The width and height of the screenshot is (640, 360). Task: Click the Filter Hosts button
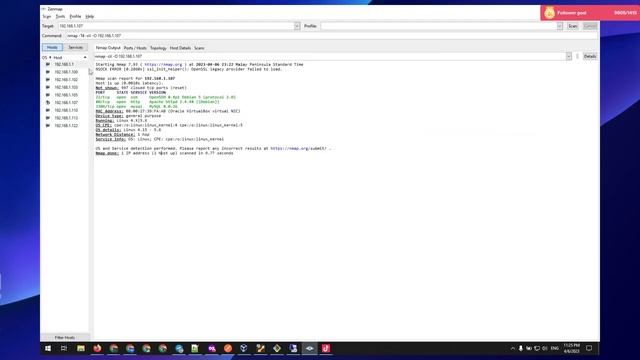tap(65, 338)
